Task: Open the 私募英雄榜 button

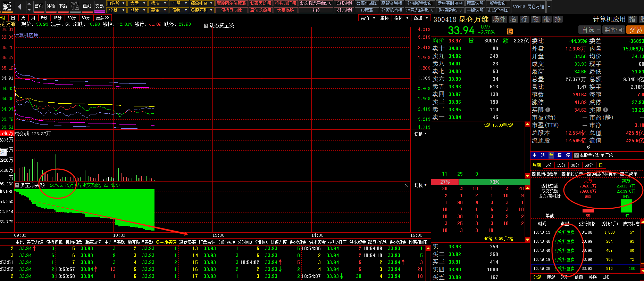Action: 260,3
